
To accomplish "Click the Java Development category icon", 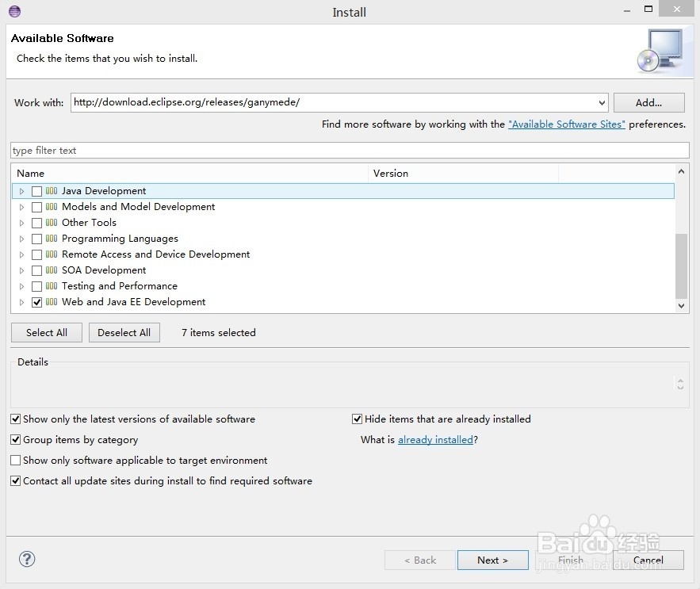I will point(52,191).
